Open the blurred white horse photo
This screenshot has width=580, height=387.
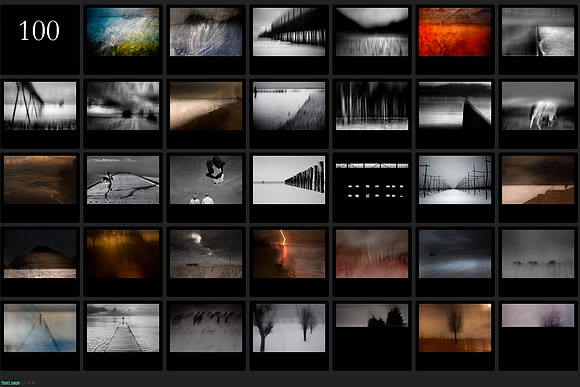pos(538,106)
